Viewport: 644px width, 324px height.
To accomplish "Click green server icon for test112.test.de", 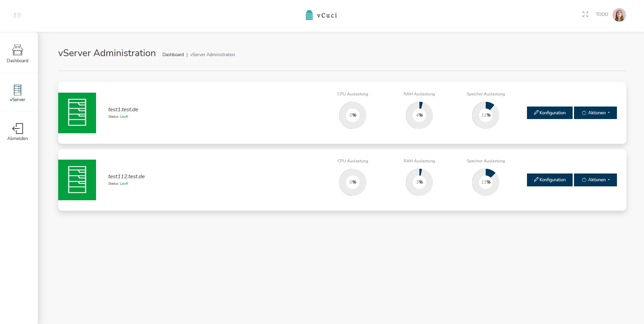I will click(77, 180).
